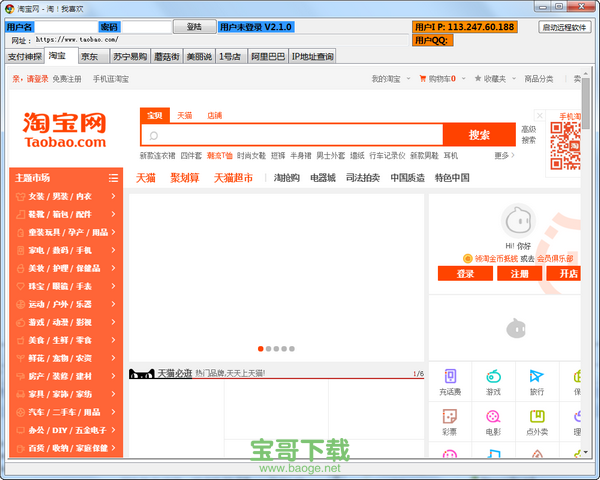Focus the Taobao search text box

pos(292,135)
